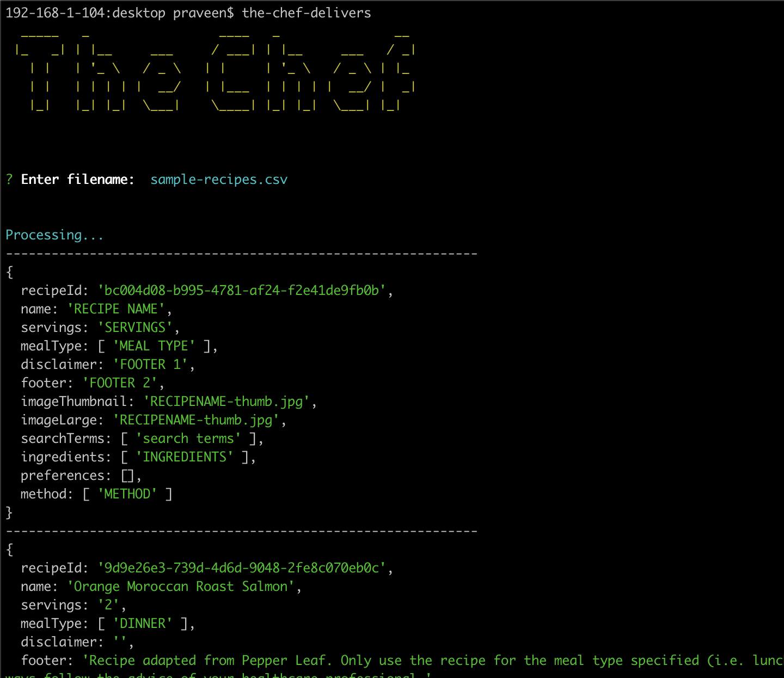
Task: Click the value 'search terms'
Action: pos(188,439)
